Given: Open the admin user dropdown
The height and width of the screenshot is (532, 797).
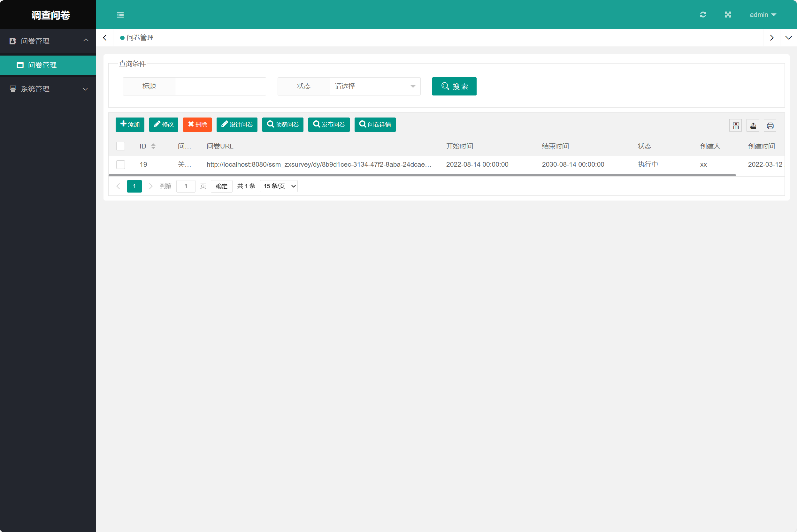Looking at the screenshot, I should point(763,15).
